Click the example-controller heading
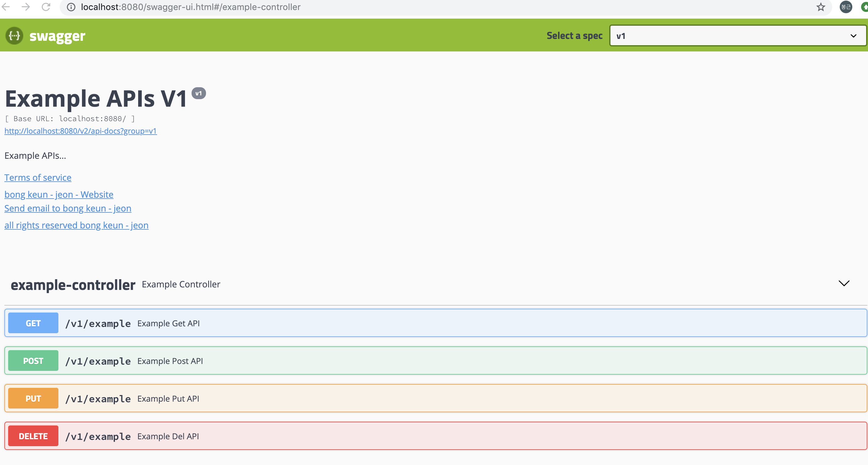Image resolution: width=868 pixels, height=465 pixels. 73,285
